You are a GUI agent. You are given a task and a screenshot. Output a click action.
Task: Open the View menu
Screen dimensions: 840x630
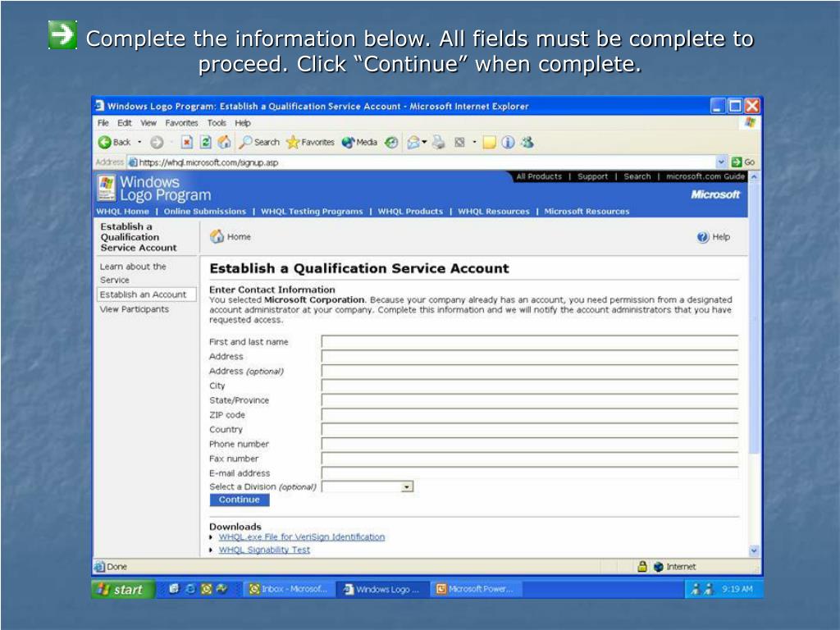point(148,123)
